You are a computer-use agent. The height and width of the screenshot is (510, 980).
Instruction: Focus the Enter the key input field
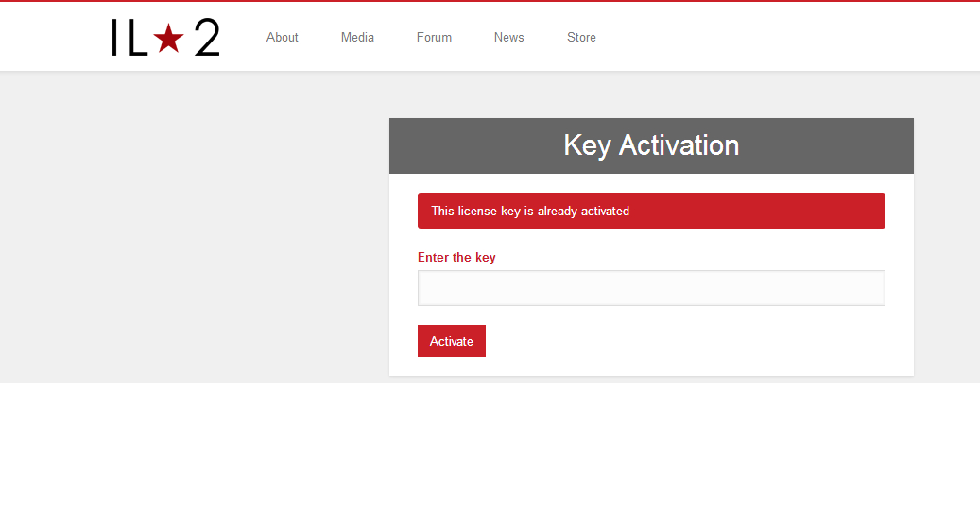pos(651,288)
